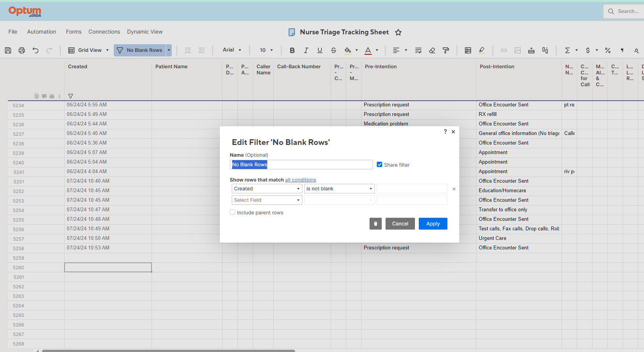Screen dimensions: 644x352
Task: Click the red text color swatch
Action: point(368,50)
